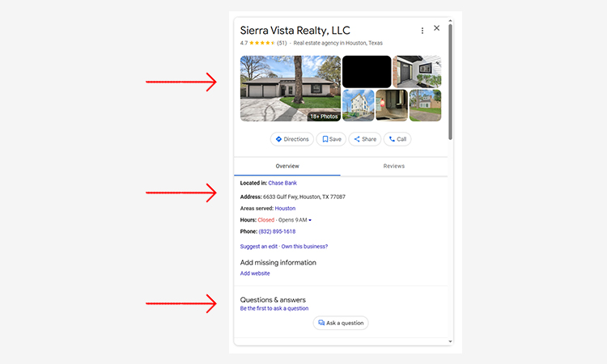607x364 pixels.
Task: Select the Overview tab
Action: coord(287,166)
